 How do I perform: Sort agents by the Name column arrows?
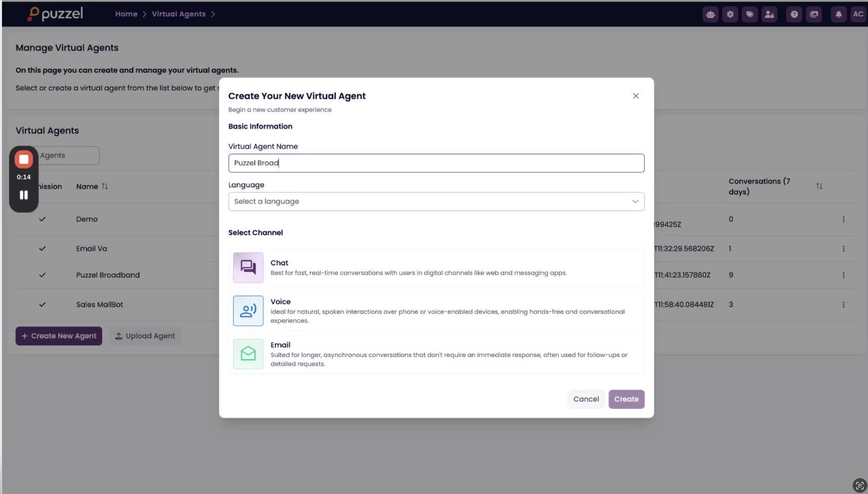pos(105,186)
